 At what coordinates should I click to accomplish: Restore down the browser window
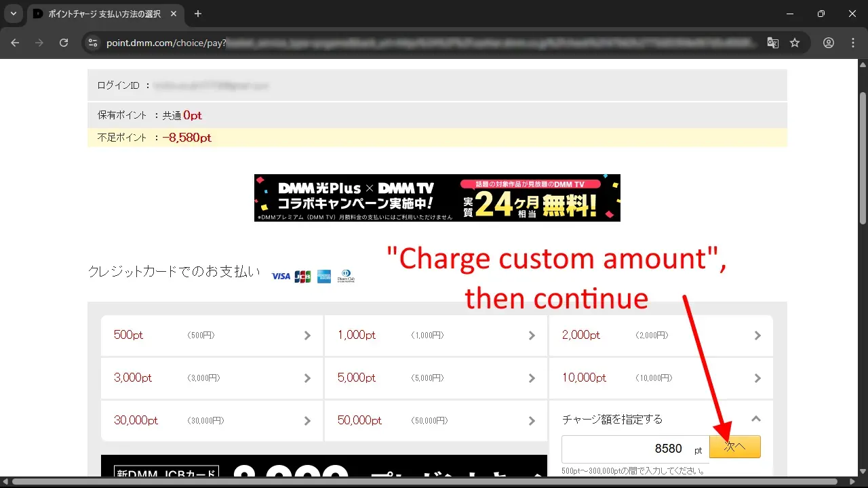pos(821,14)
